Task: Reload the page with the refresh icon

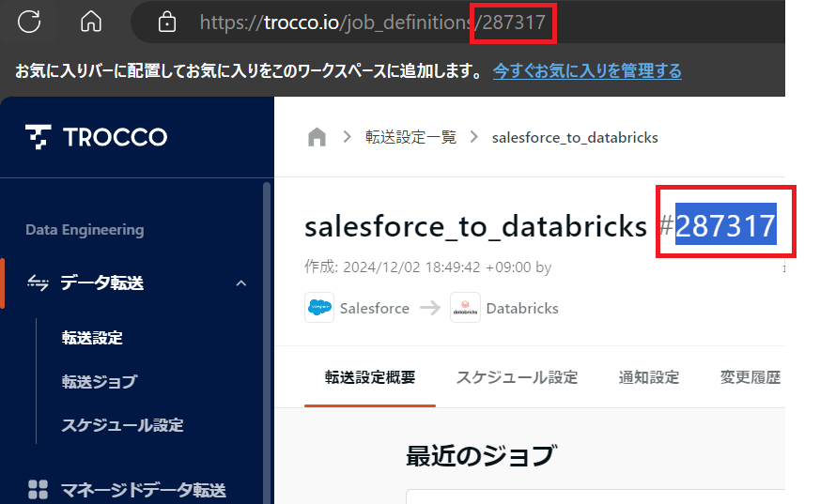Action: [29, 22]
